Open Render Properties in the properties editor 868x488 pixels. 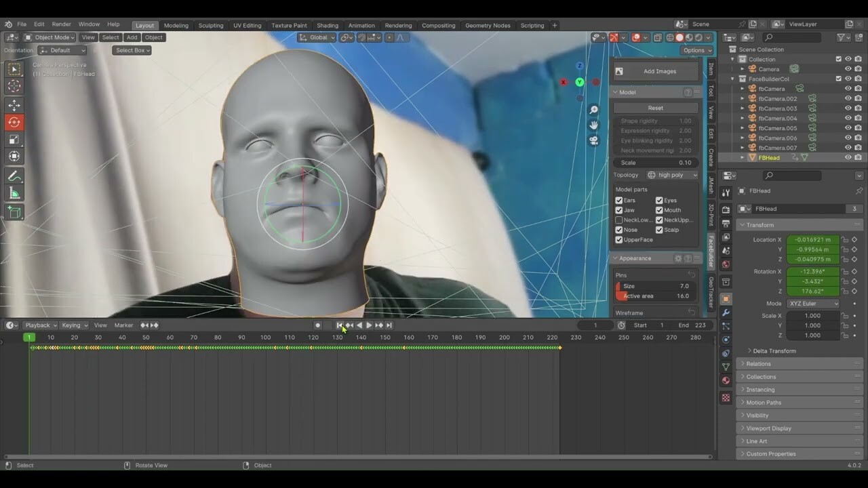(726, 209)
